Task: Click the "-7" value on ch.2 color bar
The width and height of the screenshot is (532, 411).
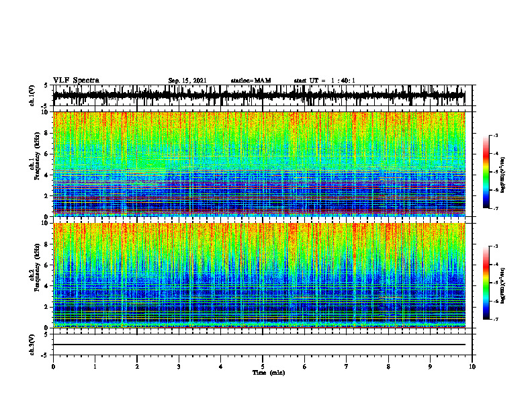Action: (x=496, y=319)
